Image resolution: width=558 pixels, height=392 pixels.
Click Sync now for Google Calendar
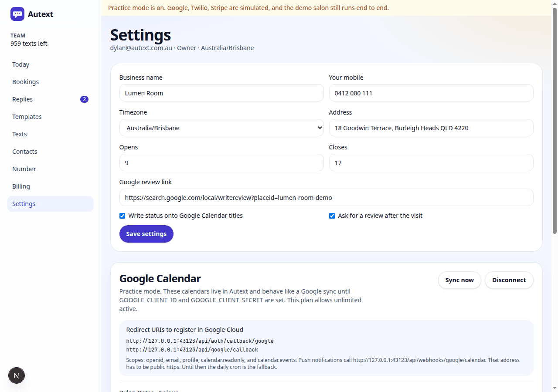(459, 280)
